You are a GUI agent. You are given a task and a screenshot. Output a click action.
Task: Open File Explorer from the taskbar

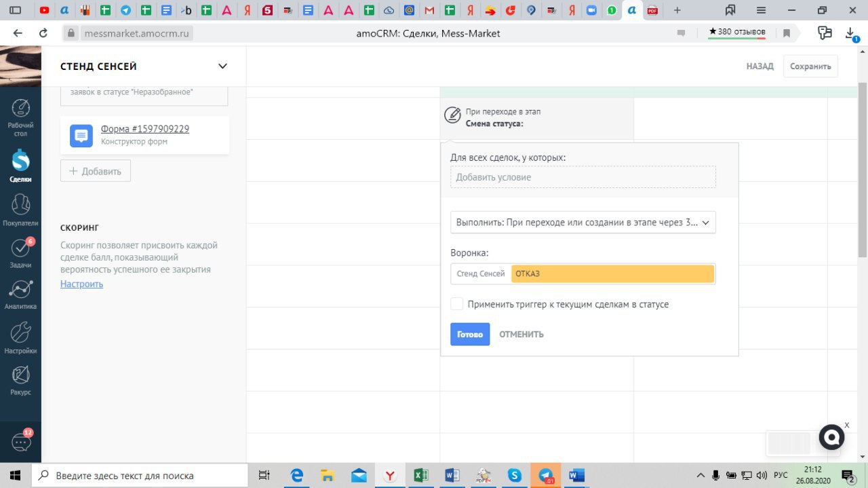(x=328, y=475)
